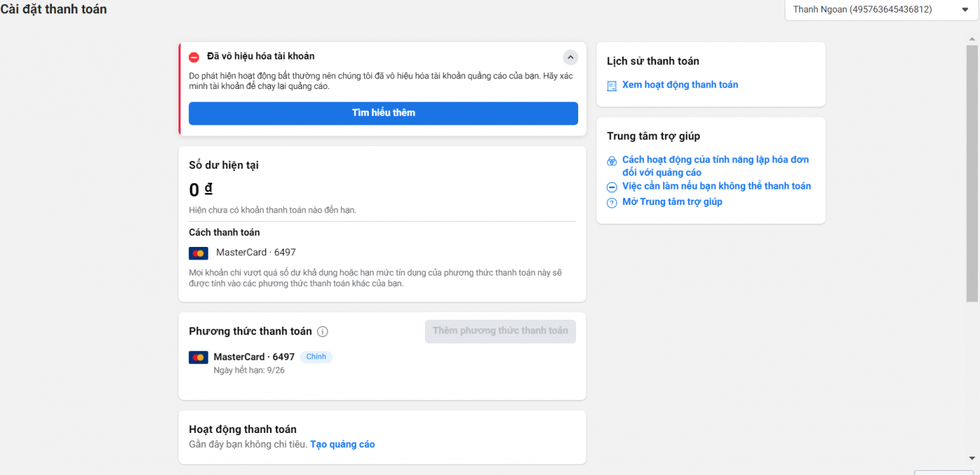The image size is (980, 475).
Task: Click the info icon next to Phương thức thanh toán
Action: point(323,332)
